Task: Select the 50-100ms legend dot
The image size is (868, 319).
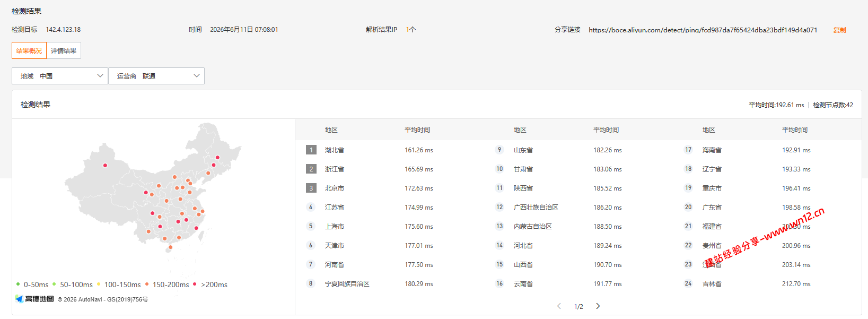Action: (x=54, y=284)
